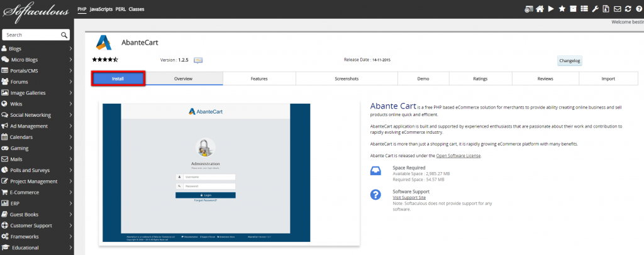This screenshot has height=255, width=644.
Task: Click the E-Commerce cart icon
Action: point(5,192)
